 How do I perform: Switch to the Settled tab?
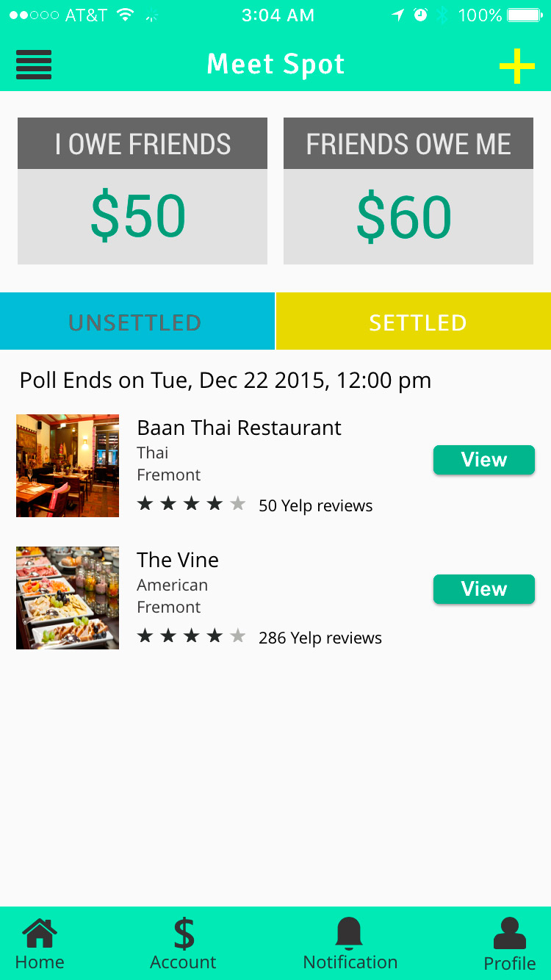tap(414, 322)
